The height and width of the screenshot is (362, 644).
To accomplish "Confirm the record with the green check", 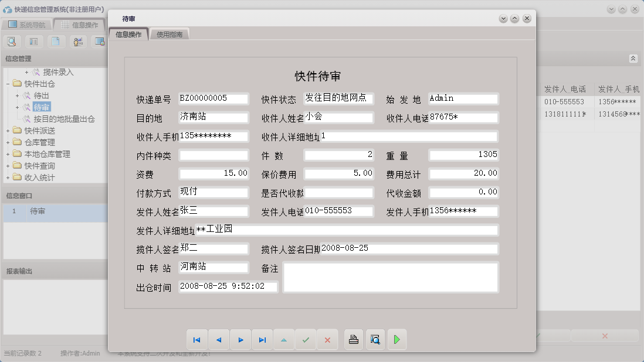I will tap(306, 339).
